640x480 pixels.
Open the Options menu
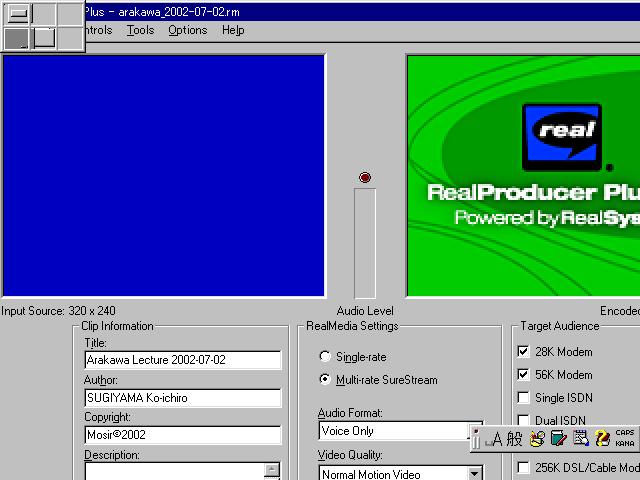click(x=187, y=30)
